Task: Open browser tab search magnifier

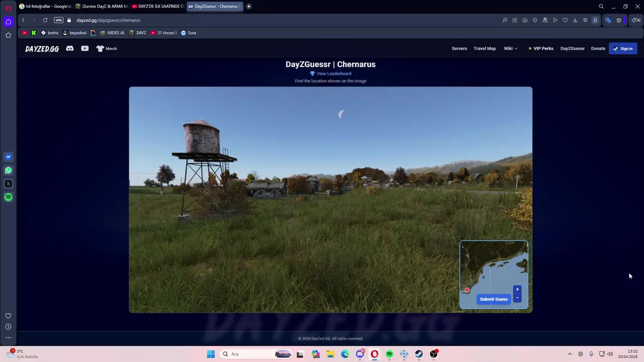Action: (601, 7)
